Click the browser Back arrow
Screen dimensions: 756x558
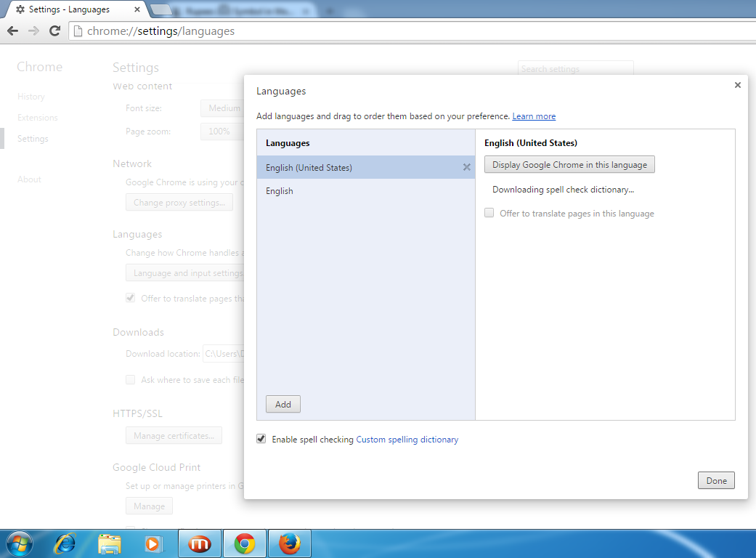[x=13, y=31]
